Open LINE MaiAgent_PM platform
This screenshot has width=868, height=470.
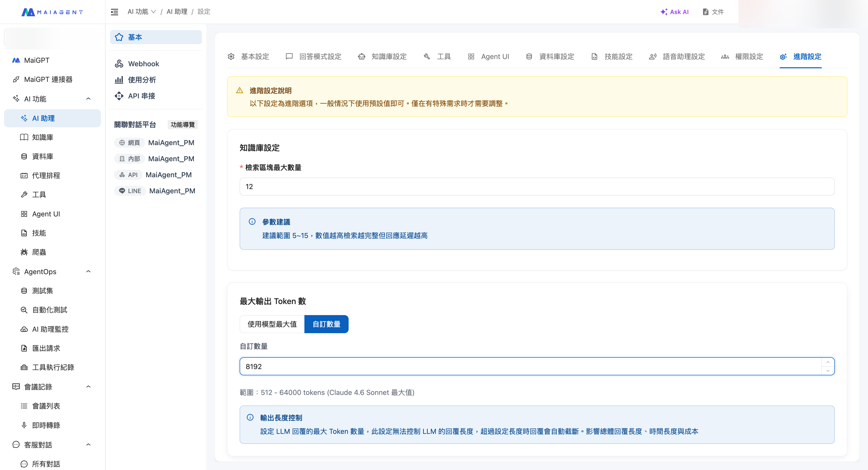coord(155,191)
